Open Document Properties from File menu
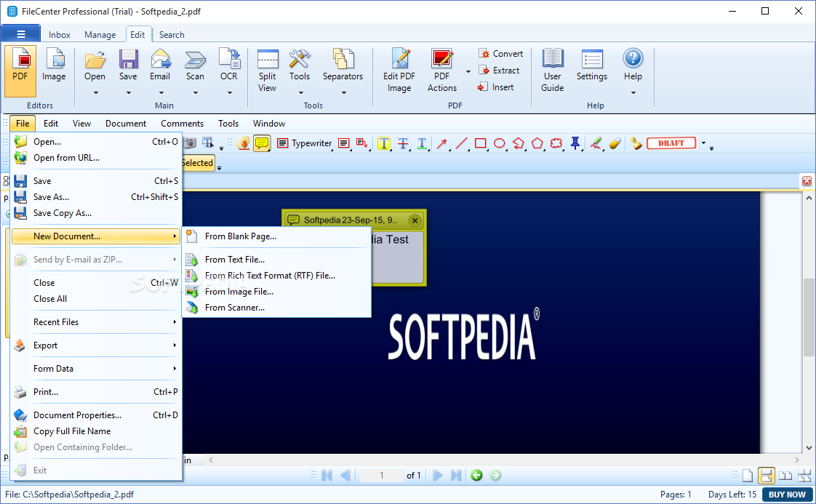 click(96, 415)
